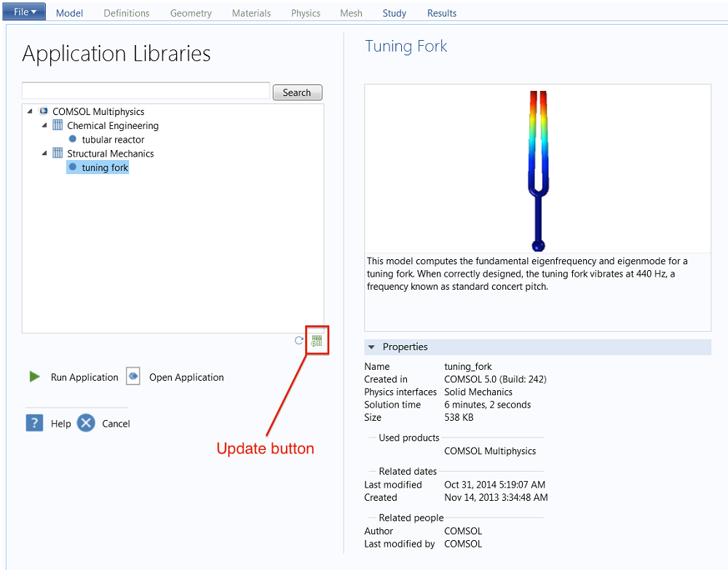The height and width of the screenshot is (570, 728).
Task: Click the COMSOL 5.0 (Build: 242) value
Action: tap(495, 379)
